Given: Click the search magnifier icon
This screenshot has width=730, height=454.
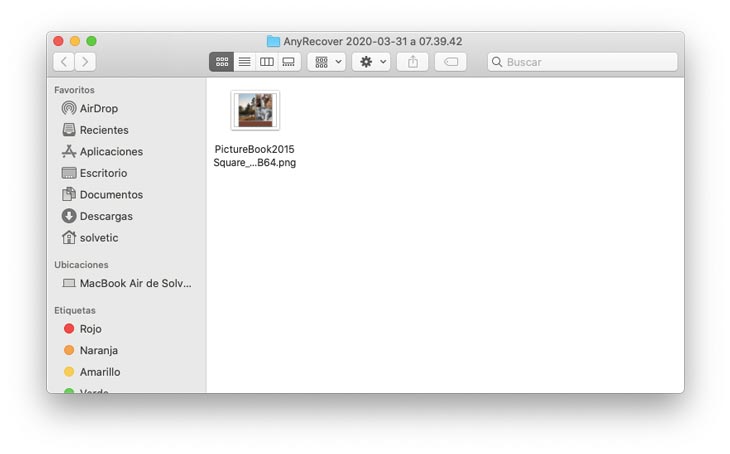Looking at the screenshot, I should click(497, 62).
